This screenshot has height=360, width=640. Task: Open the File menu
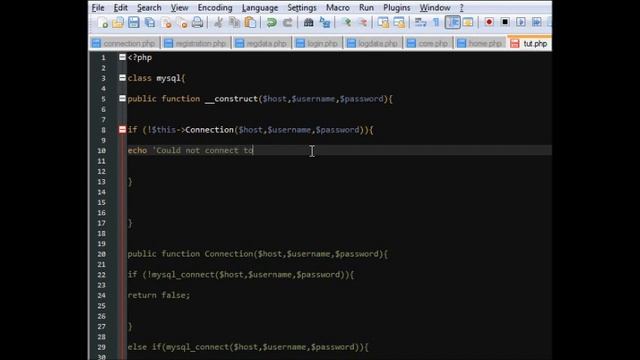point(98,8)
